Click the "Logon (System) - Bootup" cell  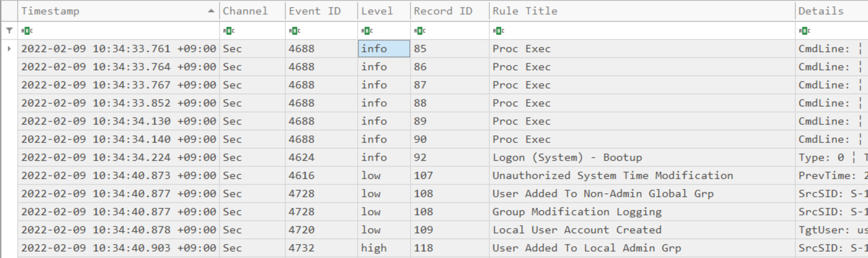[567, 158]
